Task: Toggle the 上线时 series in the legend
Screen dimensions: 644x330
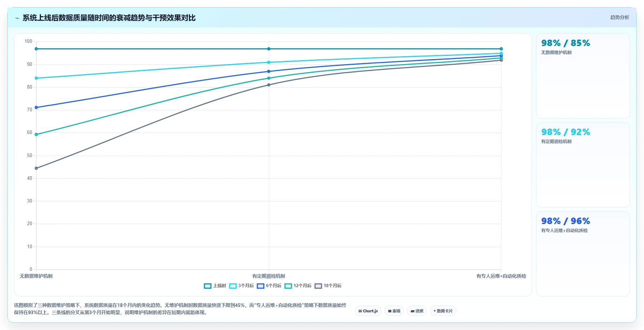Action: [215, 286]
